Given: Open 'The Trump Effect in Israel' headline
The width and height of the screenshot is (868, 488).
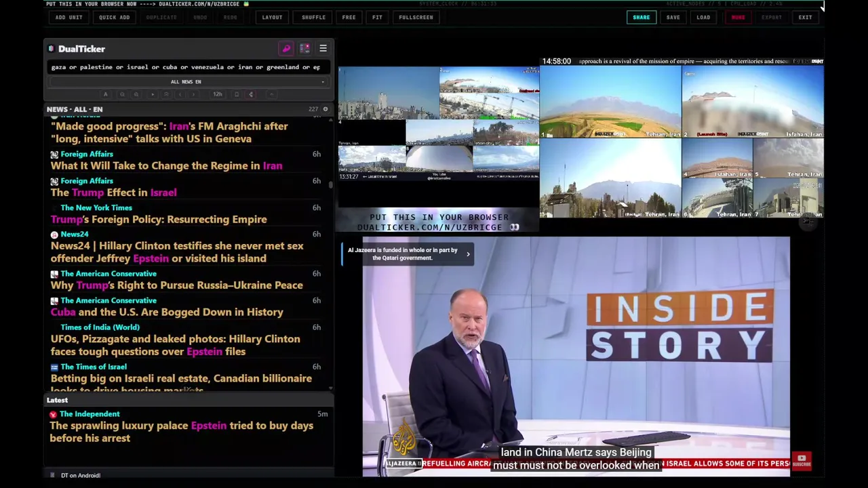Looking at the screenshot, I should [113, 192].
